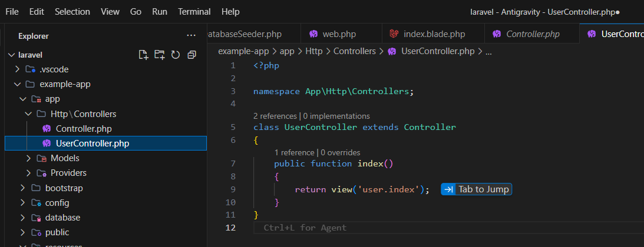Screen dimensions: 644x247
Task: Click Controllers in the breadcrumb
Action: point(355,51)
